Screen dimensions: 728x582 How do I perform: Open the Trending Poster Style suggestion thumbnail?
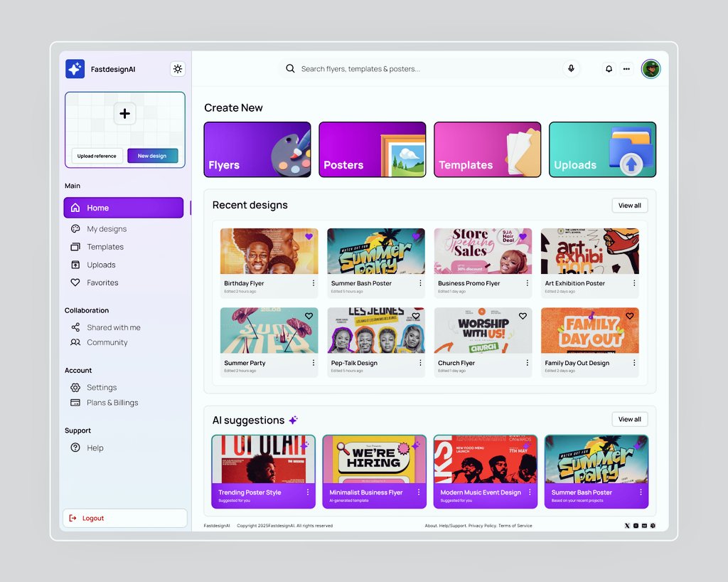[x=263, y=460]
